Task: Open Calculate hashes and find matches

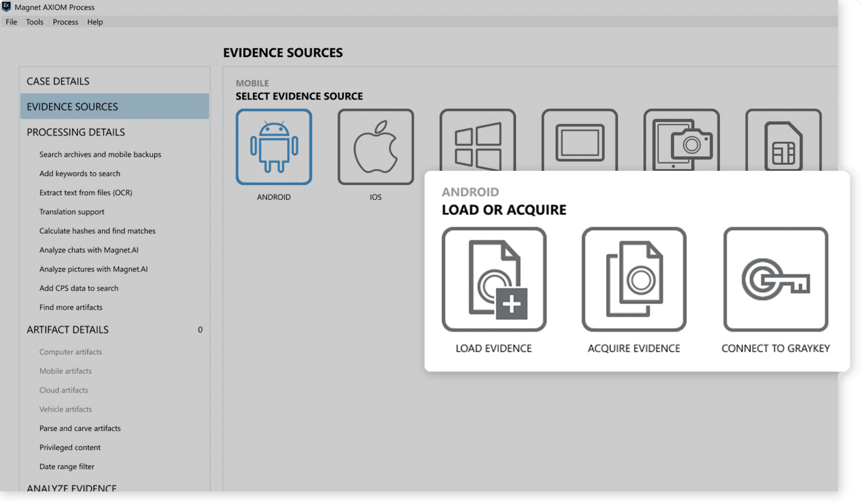Action: (97, 231)
